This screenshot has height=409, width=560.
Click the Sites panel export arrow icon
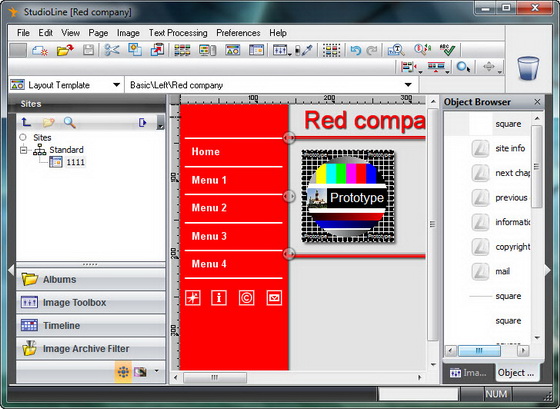pyautogui.click(x=142, y=123)
